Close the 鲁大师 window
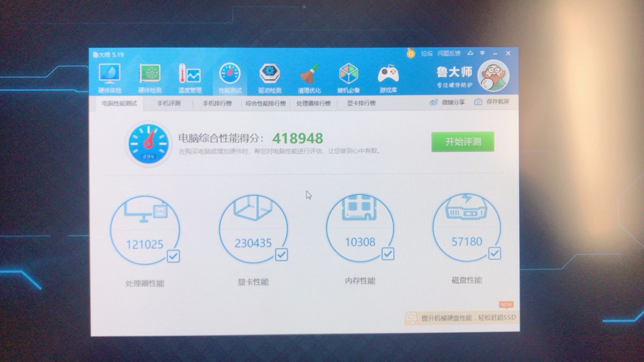Viewport: 644px width, 362px height. pos(508,53)
